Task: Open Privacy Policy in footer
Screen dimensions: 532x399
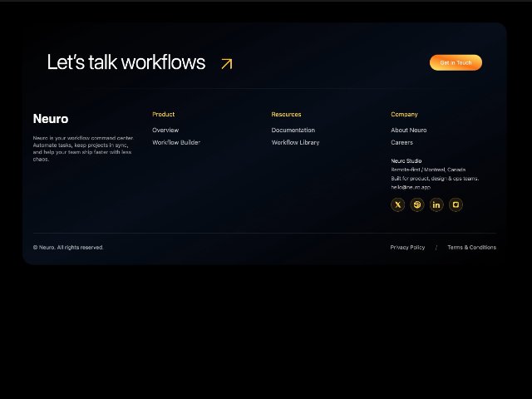Action: (x=407, y=248)
